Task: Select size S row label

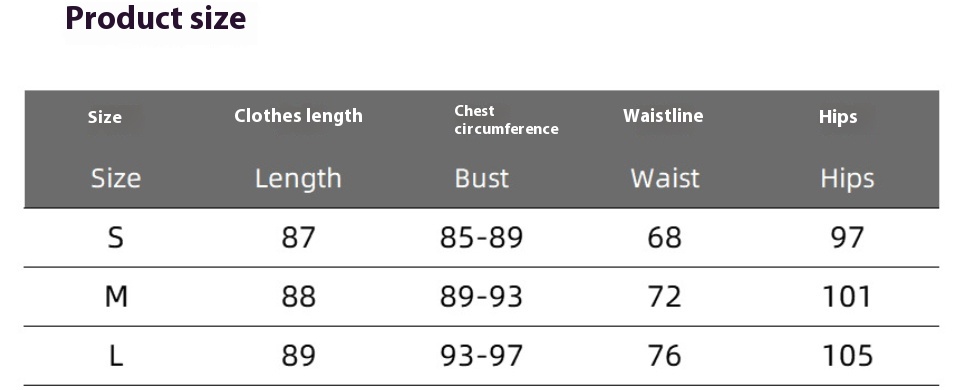Action: coord(116,237)
